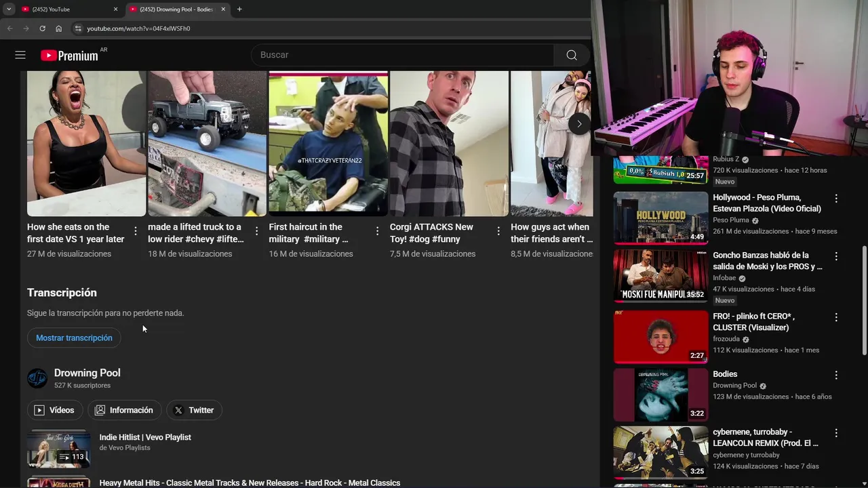Open the 'First haircut in the military' short
This screenshot has width=868, height=488.
(328, 144)
